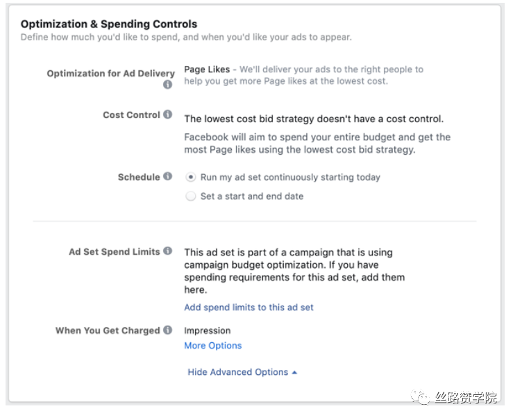Screen dimensions: 513x420
Task: Click the Ad Set Spend Limits label
Action: coord(114,252)
